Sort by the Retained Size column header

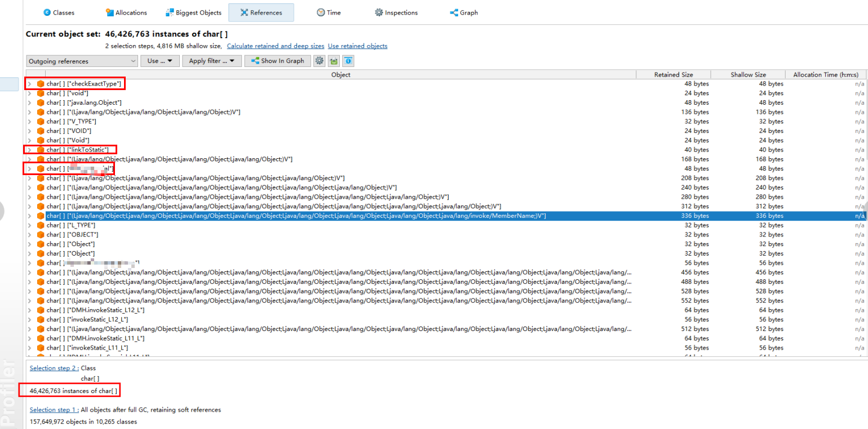pyautogui.click(x=674, y=74)
